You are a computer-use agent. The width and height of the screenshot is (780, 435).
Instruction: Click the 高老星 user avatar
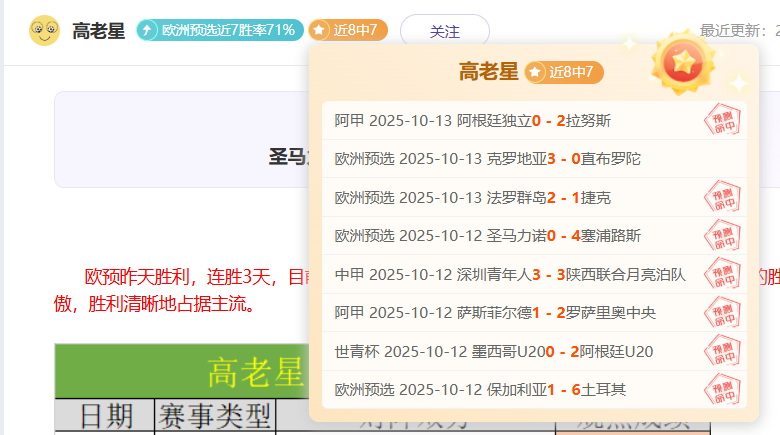pos(44,31)
